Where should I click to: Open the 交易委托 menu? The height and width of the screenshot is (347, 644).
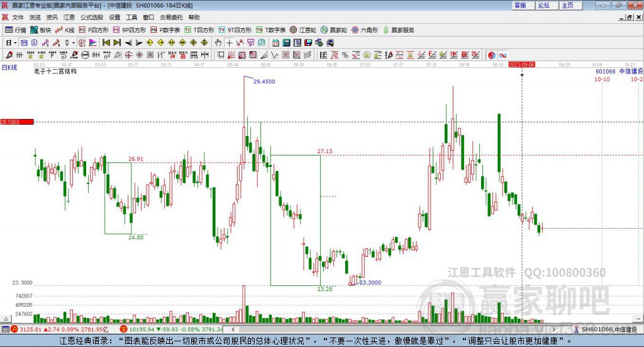click(171, 17)
